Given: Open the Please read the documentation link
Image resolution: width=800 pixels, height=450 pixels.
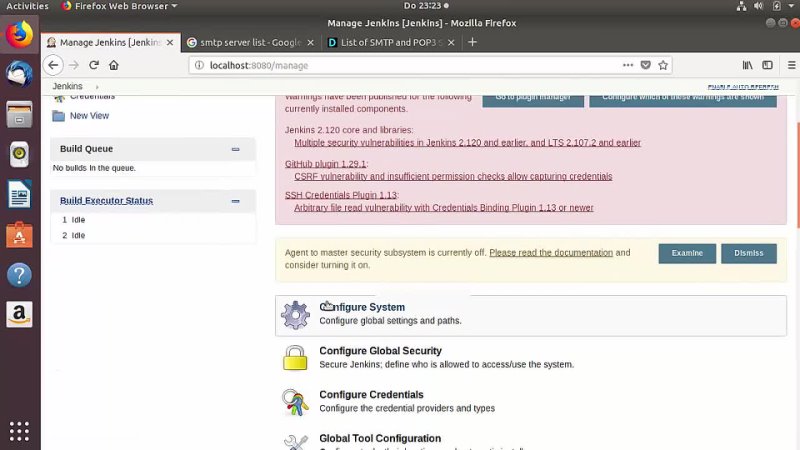Looking at the screenshot, I should click(x=551, y=253).
